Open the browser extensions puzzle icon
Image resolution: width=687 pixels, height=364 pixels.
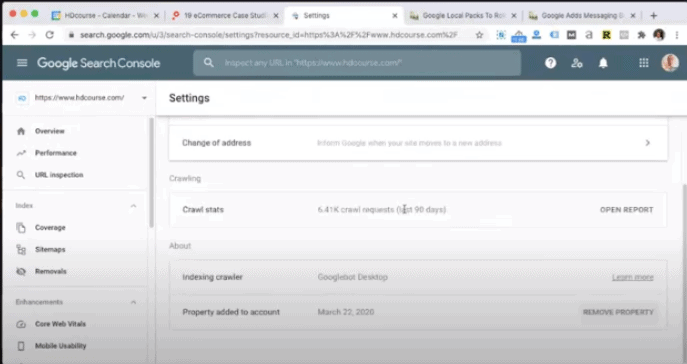point(641,35)
